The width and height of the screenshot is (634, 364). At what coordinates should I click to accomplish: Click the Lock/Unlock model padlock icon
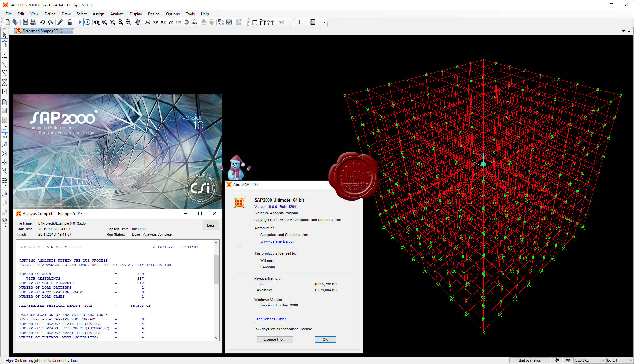click(70, 22)
